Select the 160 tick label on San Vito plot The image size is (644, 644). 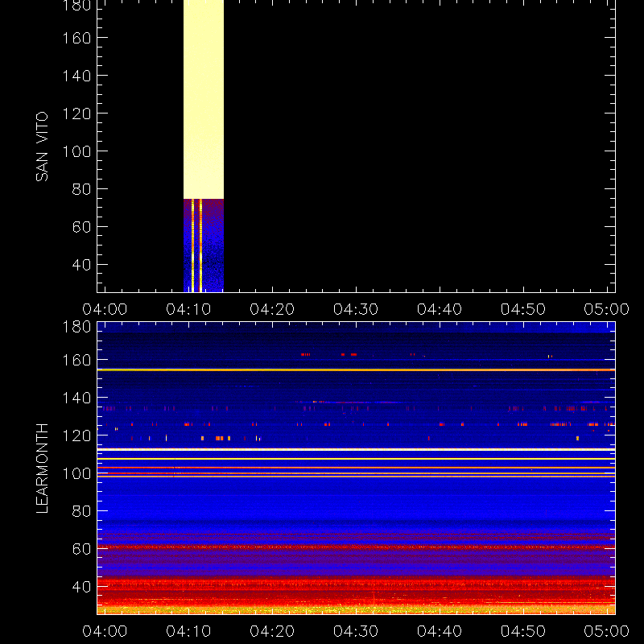pos(76,38)
